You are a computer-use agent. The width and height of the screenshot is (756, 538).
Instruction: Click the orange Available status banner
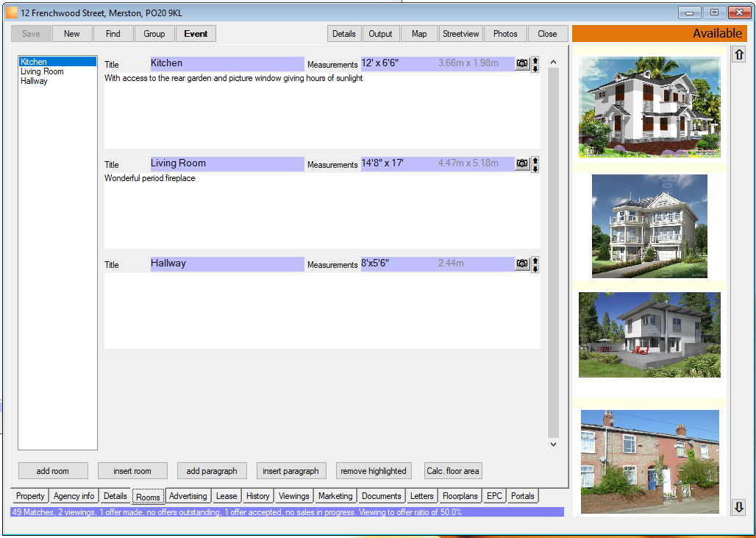[660, 34]
